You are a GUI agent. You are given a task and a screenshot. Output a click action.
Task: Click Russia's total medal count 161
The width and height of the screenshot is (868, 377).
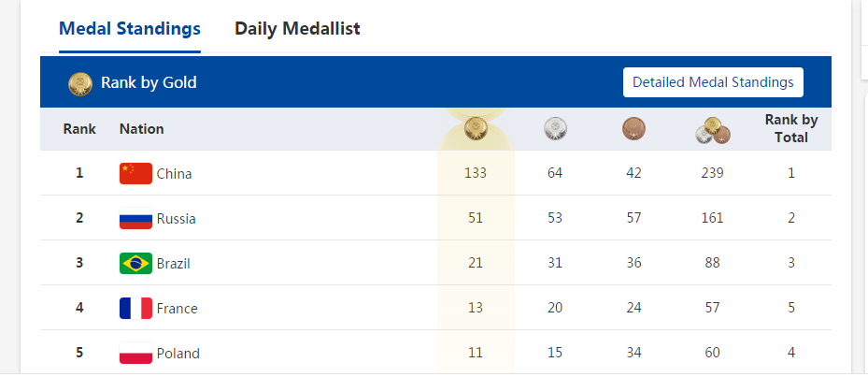coord(713,218)
